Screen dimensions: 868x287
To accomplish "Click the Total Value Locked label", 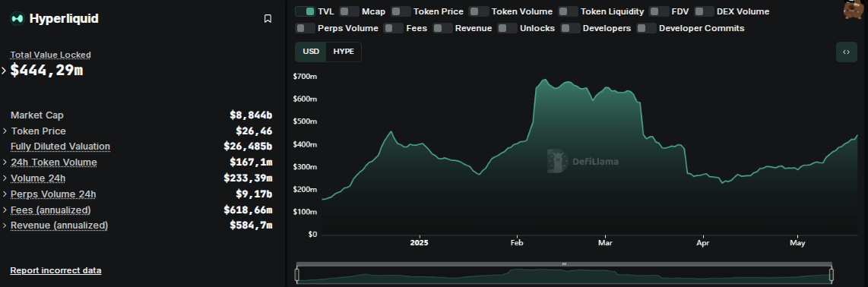I will pyautogui.click(x=50, y=55).
